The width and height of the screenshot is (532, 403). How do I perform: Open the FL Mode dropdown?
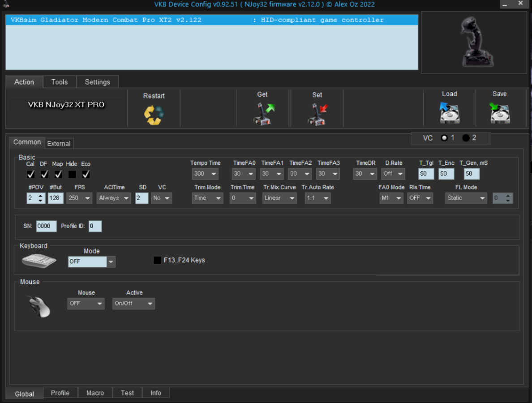(466, 198)
